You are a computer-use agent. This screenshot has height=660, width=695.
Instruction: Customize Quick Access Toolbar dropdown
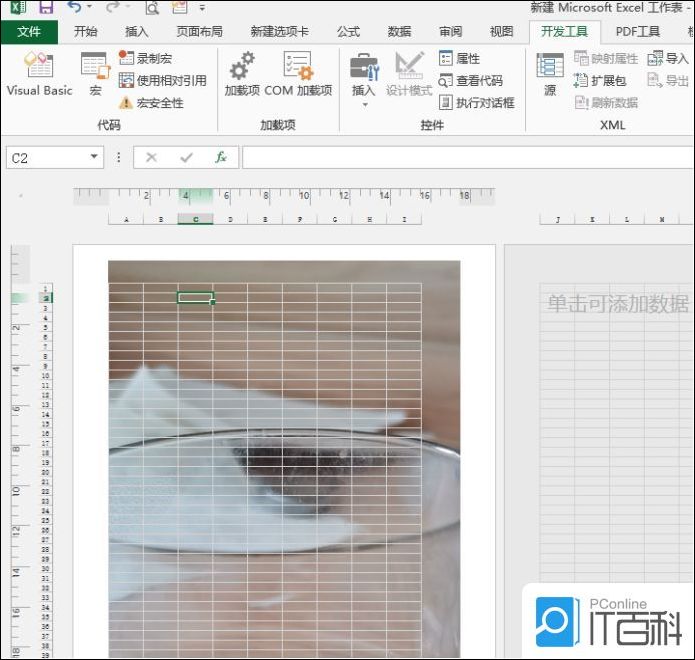(x=202, y=8)
